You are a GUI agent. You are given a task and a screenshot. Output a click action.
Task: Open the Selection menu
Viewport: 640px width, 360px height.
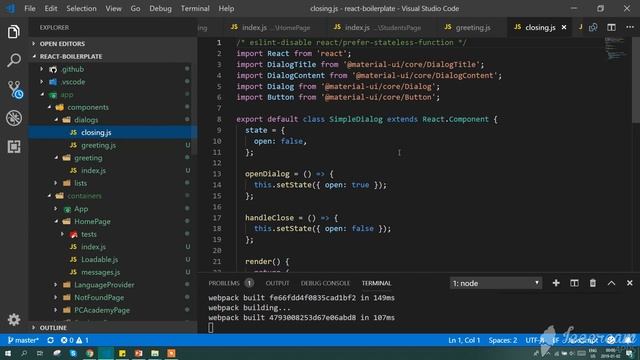(81, 9)
